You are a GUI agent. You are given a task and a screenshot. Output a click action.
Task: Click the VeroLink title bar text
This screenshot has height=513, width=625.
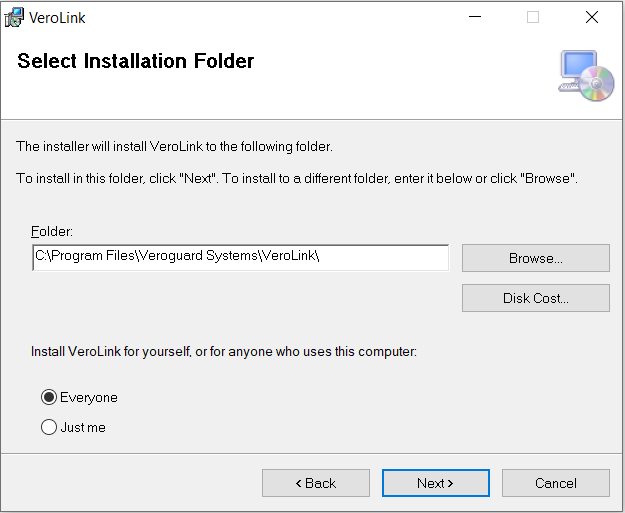point(58,18)
